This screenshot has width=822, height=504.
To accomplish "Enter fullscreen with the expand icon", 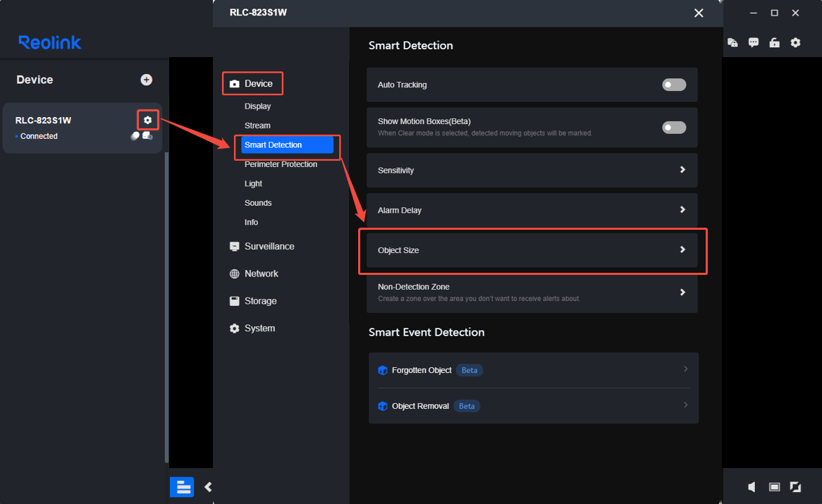I will [795, 487].
